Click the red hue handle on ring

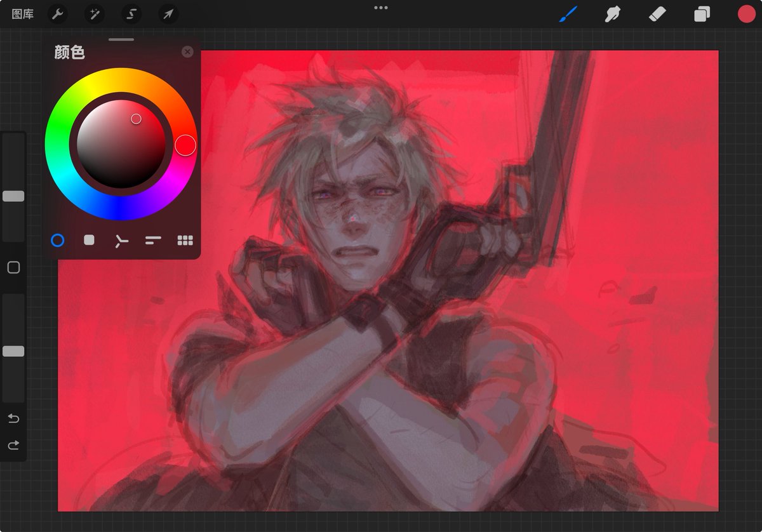[x=185, y=145]
